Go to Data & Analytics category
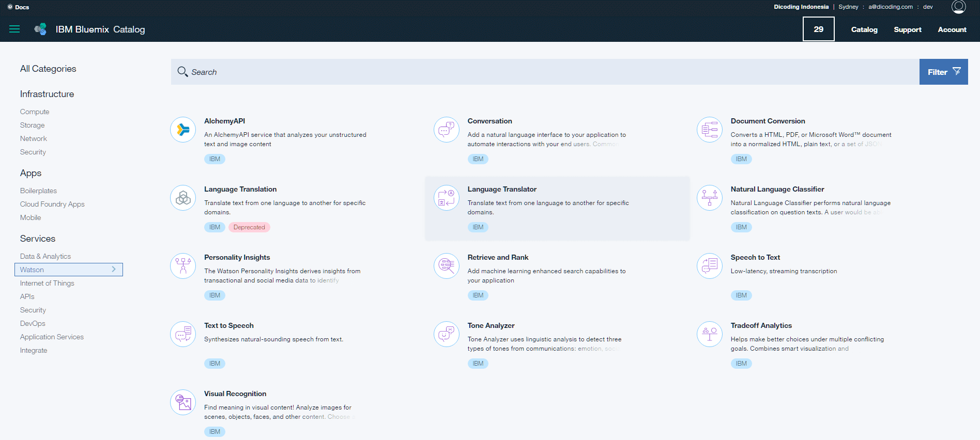This screenshot has height=440, width=980. click(x=45, y=256)
